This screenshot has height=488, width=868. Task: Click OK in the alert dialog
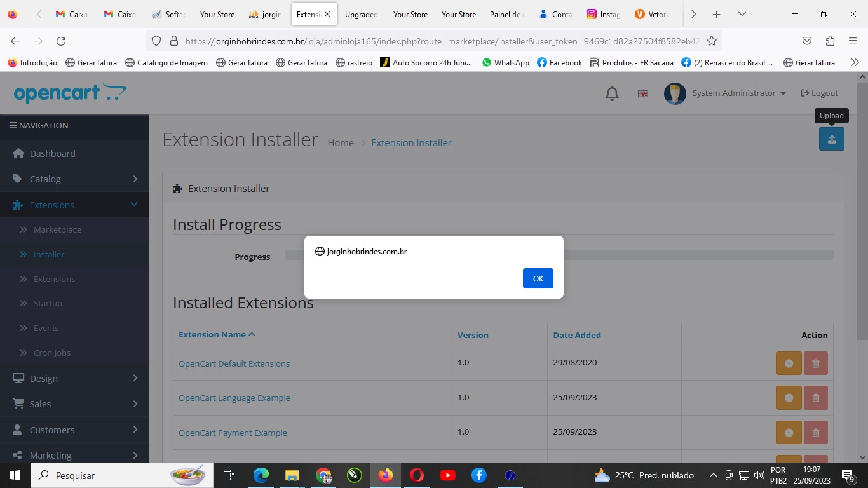coord(538,278)
